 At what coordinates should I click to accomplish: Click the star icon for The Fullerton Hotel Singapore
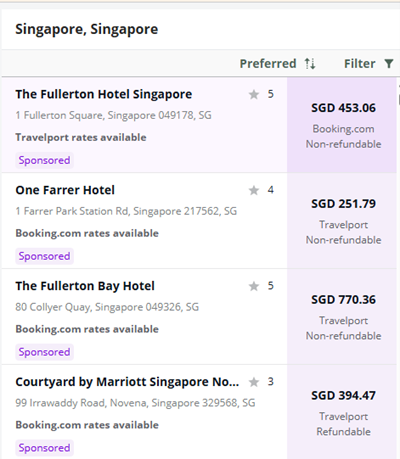click(254, 94)
